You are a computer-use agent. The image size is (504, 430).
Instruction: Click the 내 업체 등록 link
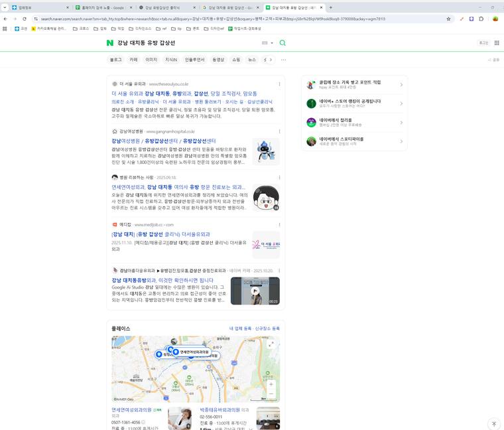tap(240, 328)
